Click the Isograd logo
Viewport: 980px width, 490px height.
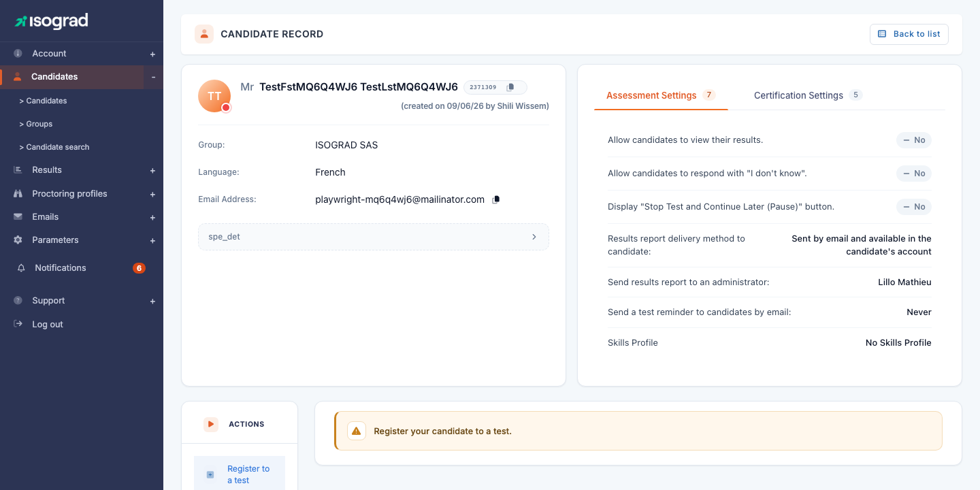[52, 21]
